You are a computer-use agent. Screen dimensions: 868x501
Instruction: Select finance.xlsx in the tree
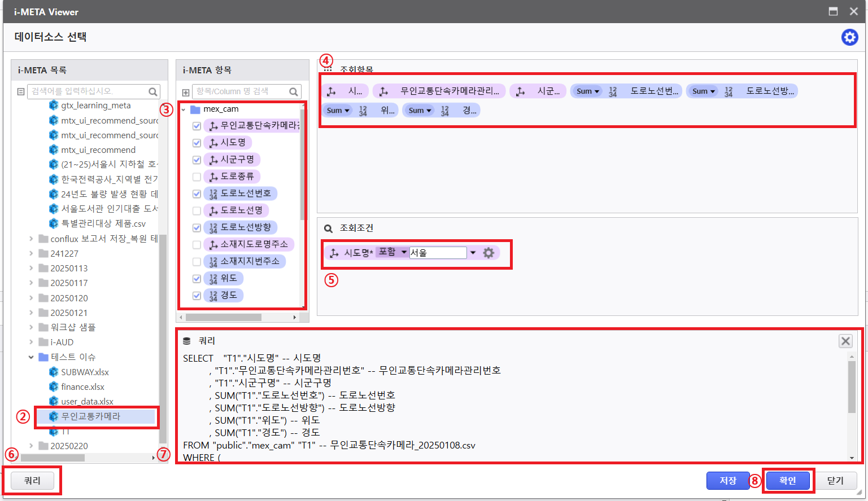pos(82,387)
